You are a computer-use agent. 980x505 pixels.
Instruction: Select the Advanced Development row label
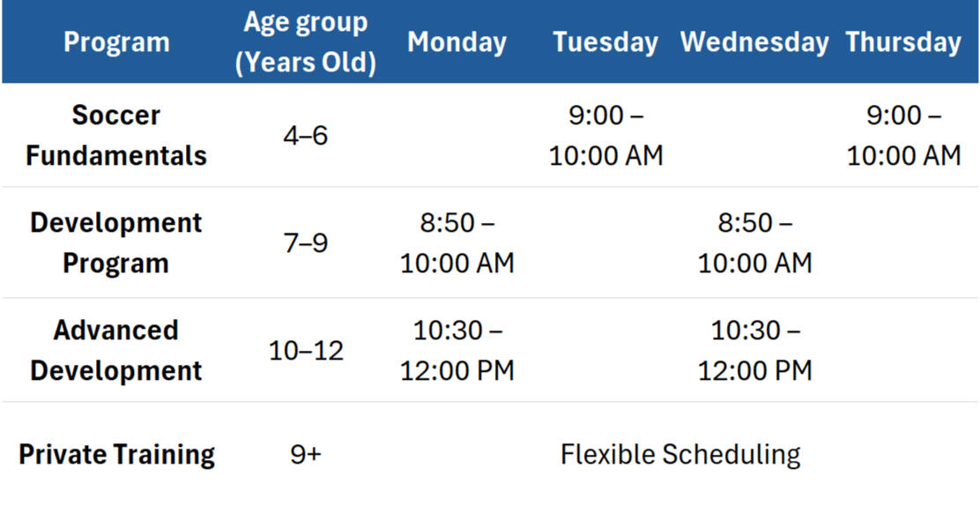click(x=116, y=350)
